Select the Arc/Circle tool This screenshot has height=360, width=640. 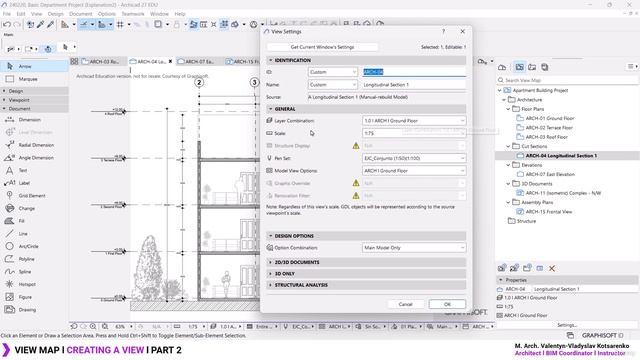point(34,246)
